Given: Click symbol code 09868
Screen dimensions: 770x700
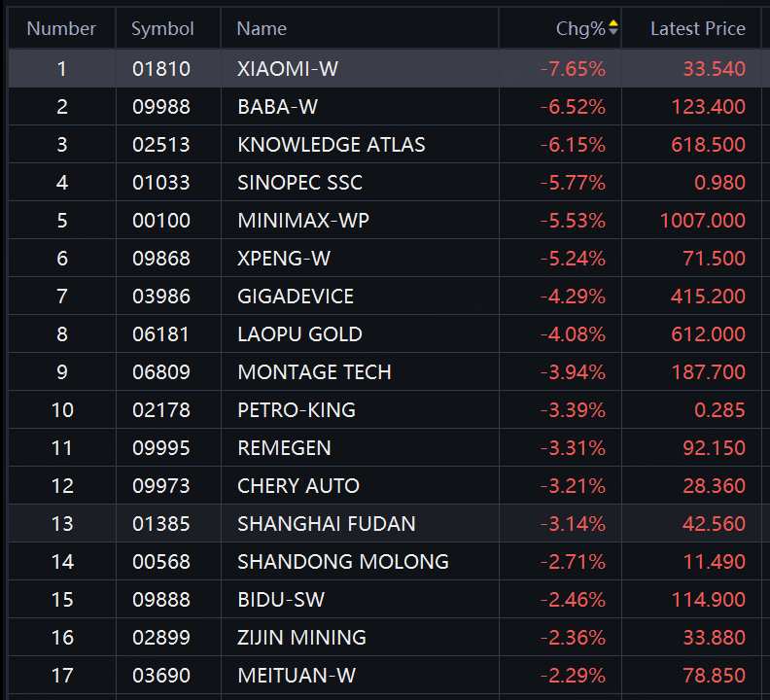Looking at the screenshot, I should [x=161, y=259].
